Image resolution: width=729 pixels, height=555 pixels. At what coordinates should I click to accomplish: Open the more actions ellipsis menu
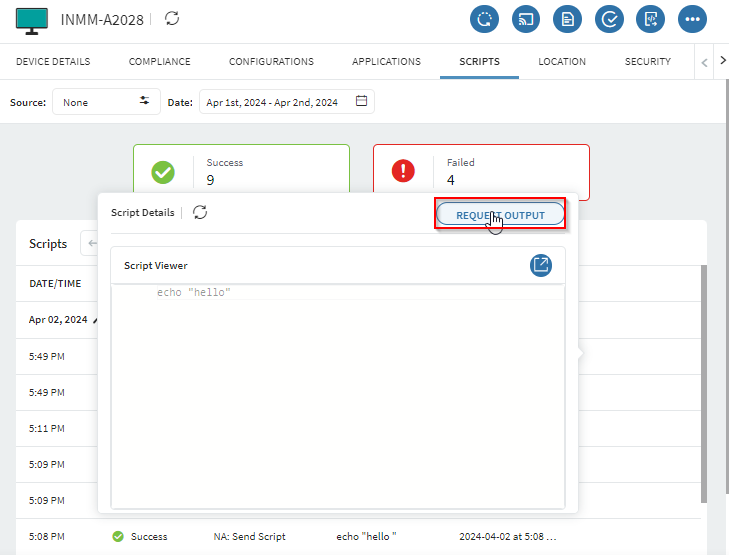tap(692, 19)
